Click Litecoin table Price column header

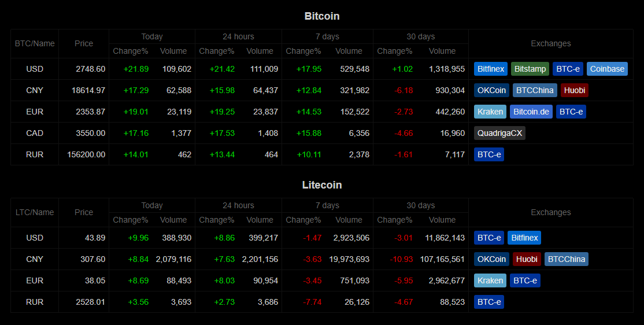tap(84, 212)
